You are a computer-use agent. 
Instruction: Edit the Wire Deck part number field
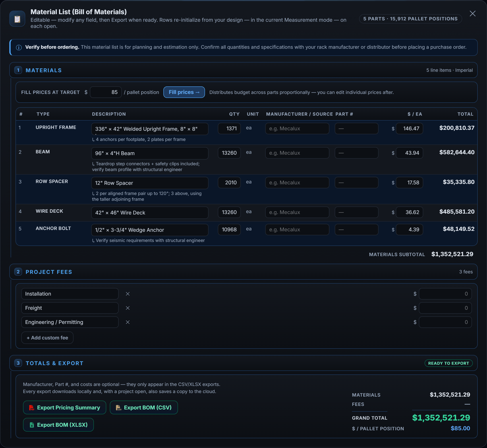point(356,212)
